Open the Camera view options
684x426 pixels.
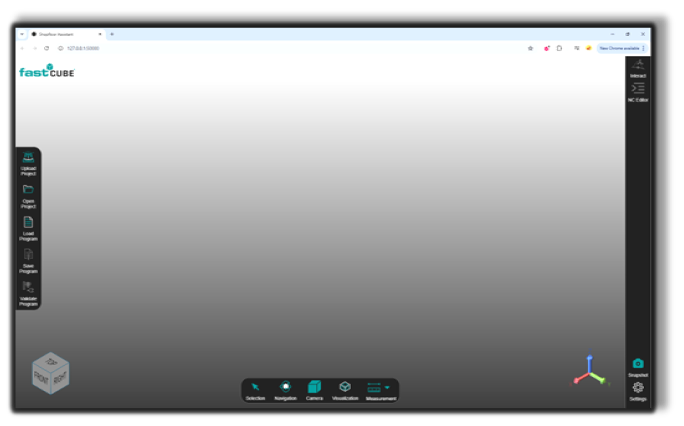[314, 387]
